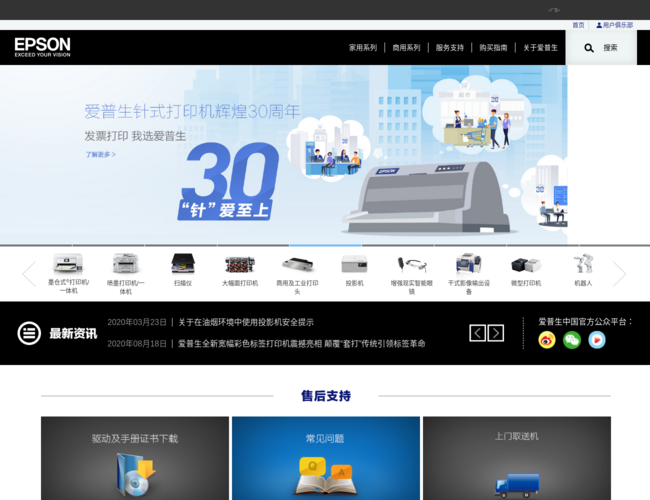
Task: Click the latest news list icon
Action: [x=29, y=333]
